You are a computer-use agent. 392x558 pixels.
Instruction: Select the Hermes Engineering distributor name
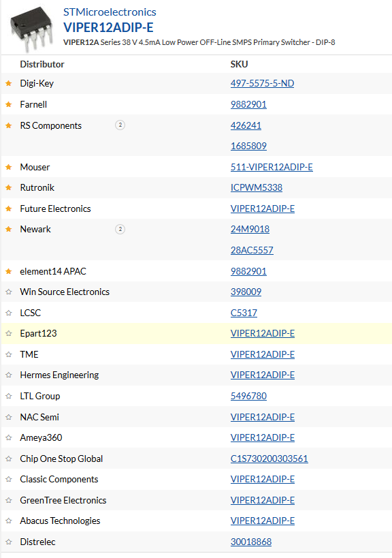pyautogui.click(x=59, y=375)
